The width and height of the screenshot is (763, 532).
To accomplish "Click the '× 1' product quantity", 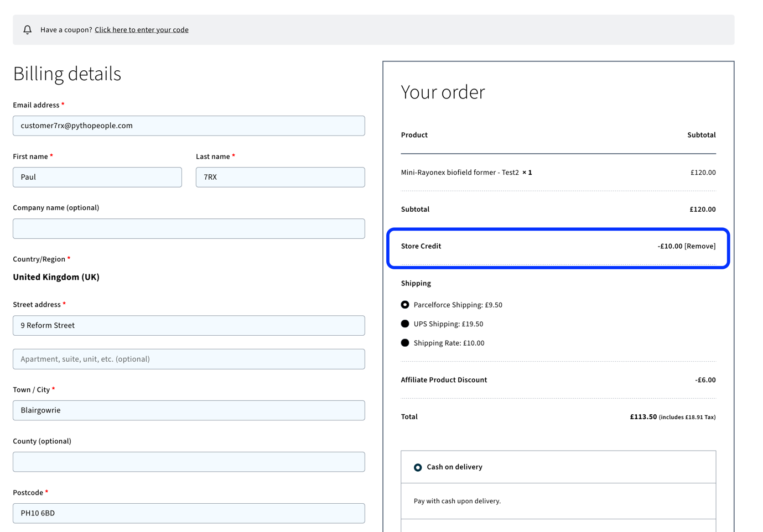I will coord(527,173).
